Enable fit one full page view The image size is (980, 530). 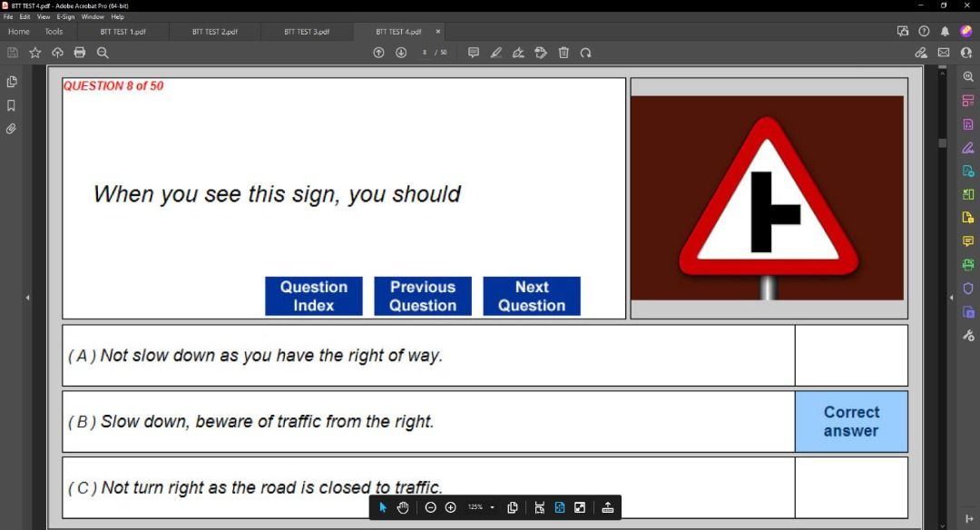pyautogui.click(x=559, y=507)
